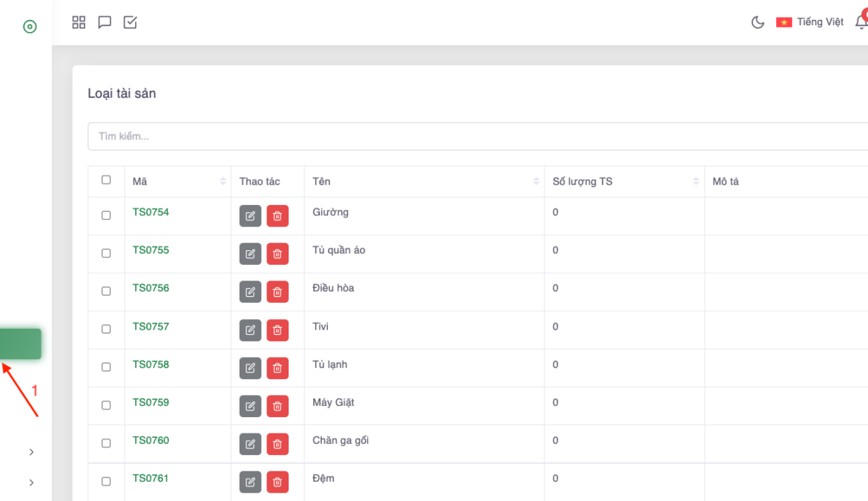Screen dimensions: 868x501
Task: Click the grid apps icon in top bar
Action: tap(79, 22)
